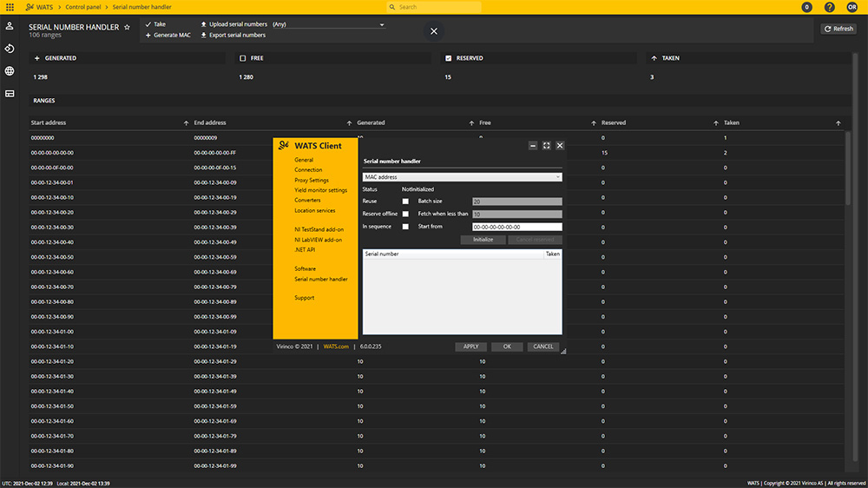The width and height of the screenshot is (868, 488).
Task: Favorite Serial Number Handler with star icon
Action: 127,28
